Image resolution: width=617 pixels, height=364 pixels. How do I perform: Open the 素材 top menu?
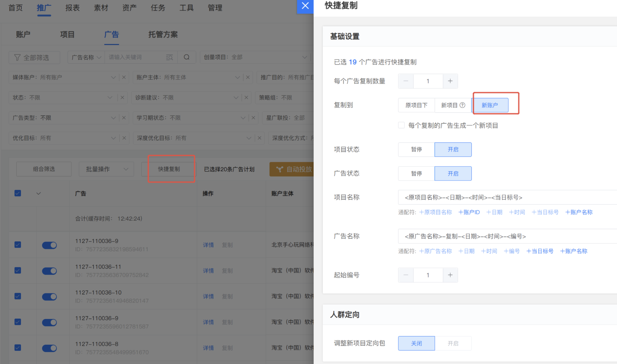click(101, 8)
